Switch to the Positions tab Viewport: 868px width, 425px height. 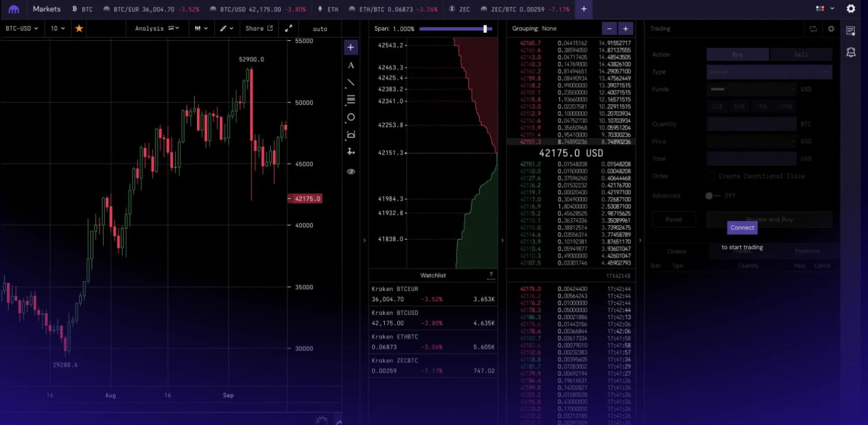(807, 251)
